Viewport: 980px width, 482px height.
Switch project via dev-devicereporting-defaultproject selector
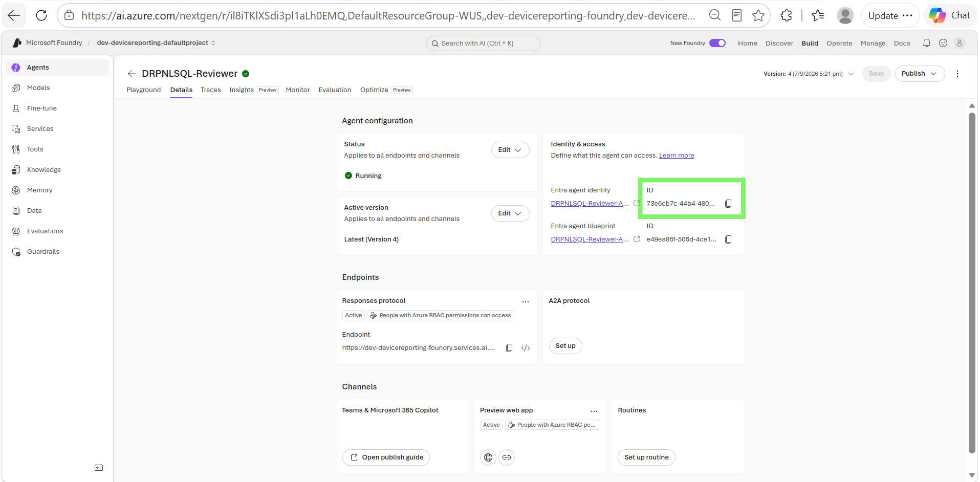156,43
